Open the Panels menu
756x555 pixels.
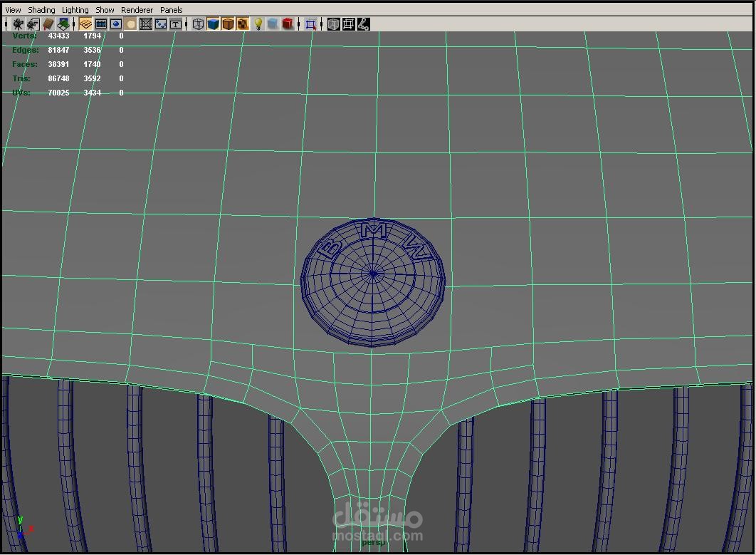(171, 10)
